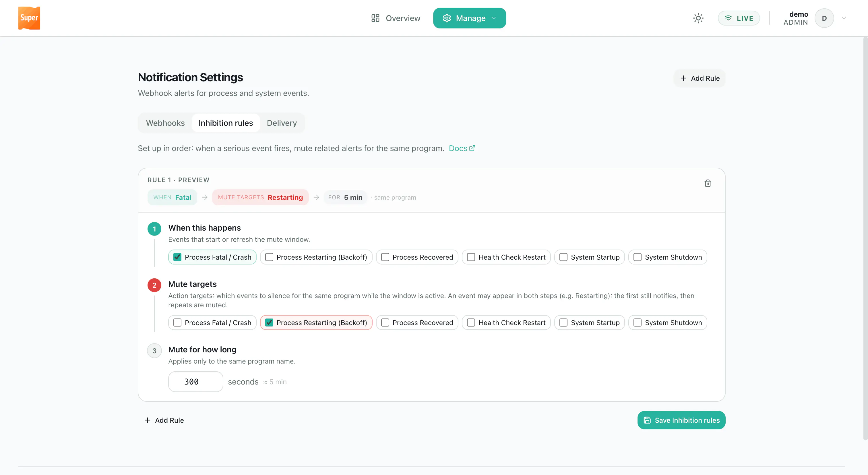Select the Inhibition rules tab

[x=225, y=123]
